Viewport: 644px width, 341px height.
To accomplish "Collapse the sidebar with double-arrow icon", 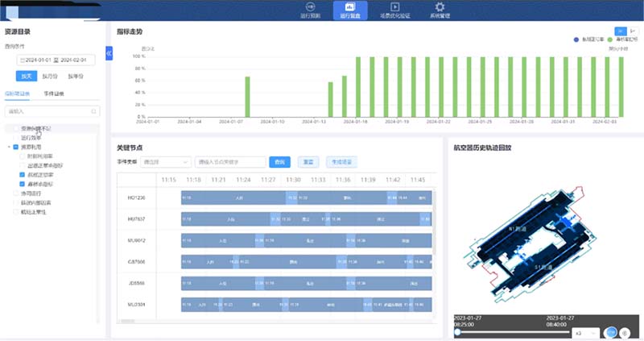I will 109,52.
